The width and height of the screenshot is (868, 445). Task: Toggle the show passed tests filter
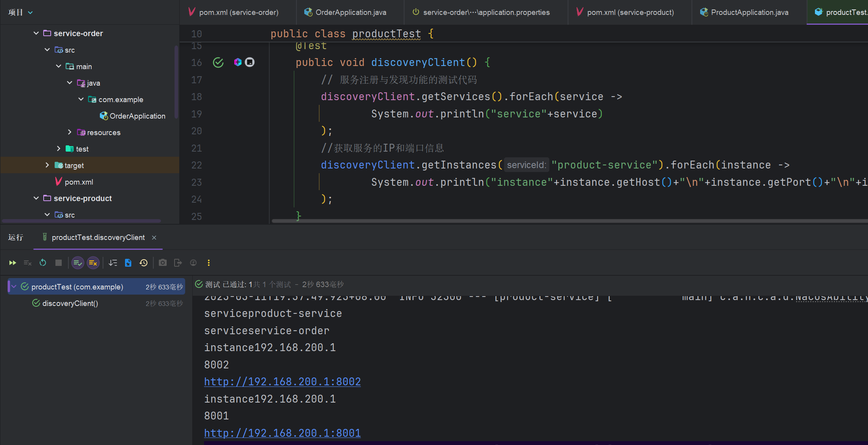78,263
